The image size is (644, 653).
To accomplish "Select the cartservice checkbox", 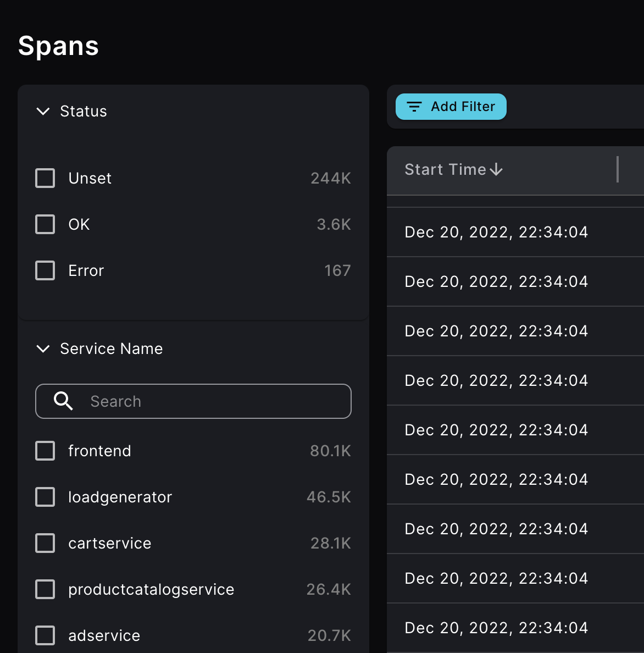I will 45,543.
